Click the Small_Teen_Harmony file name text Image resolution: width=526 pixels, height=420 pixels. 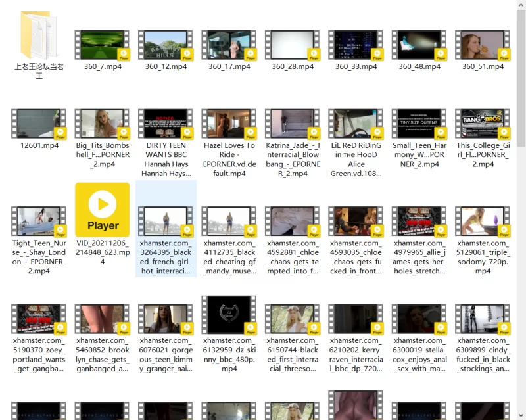click(x=419, y=154)
